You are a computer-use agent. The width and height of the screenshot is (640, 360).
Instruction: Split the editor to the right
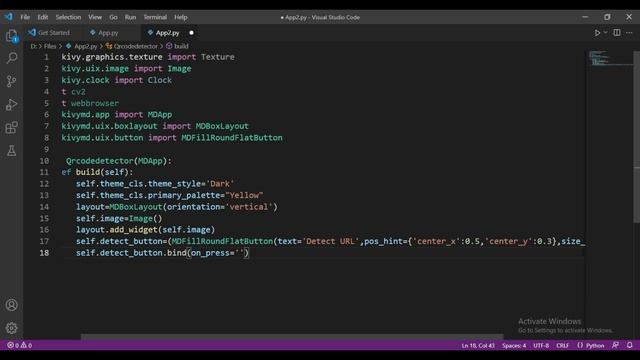617,33
